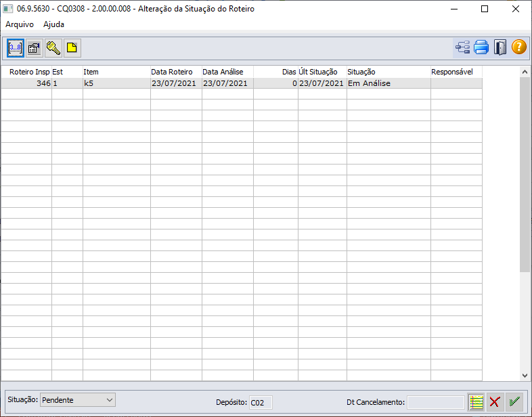Select row cell with roteiro 346
532x417 pixels.
[x=26, y=83]
